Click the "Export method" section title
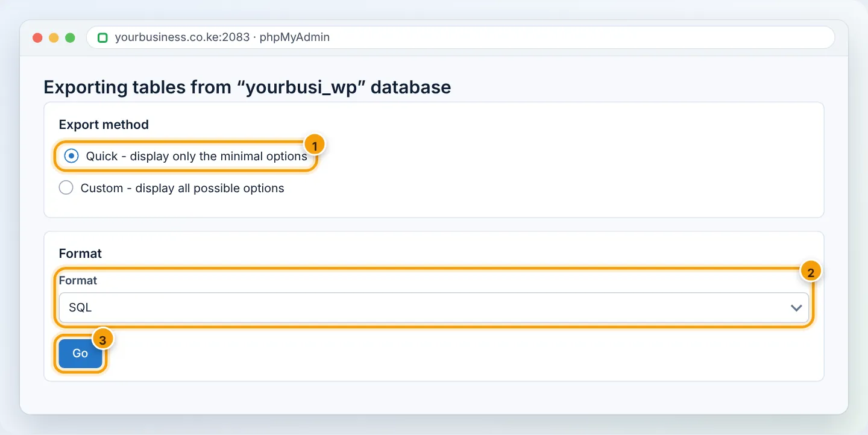868x435 pixels. point(104,125)
